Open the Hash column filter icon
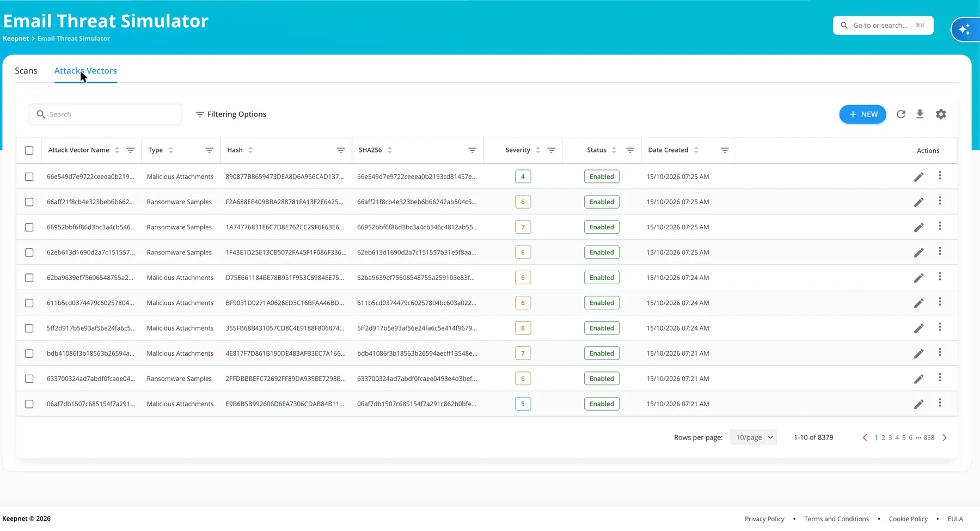The width and height of the screenshot is (980, 531). [341, 150]
